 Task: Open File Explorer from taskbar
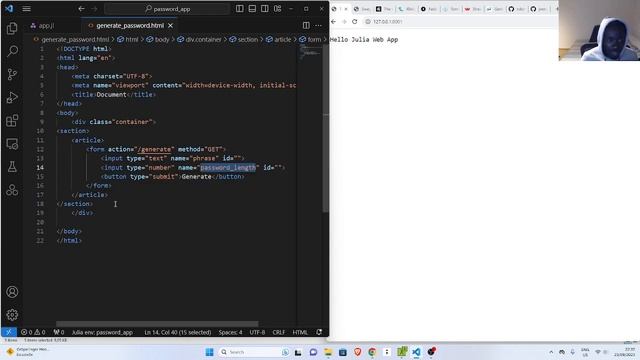(328, 352)
